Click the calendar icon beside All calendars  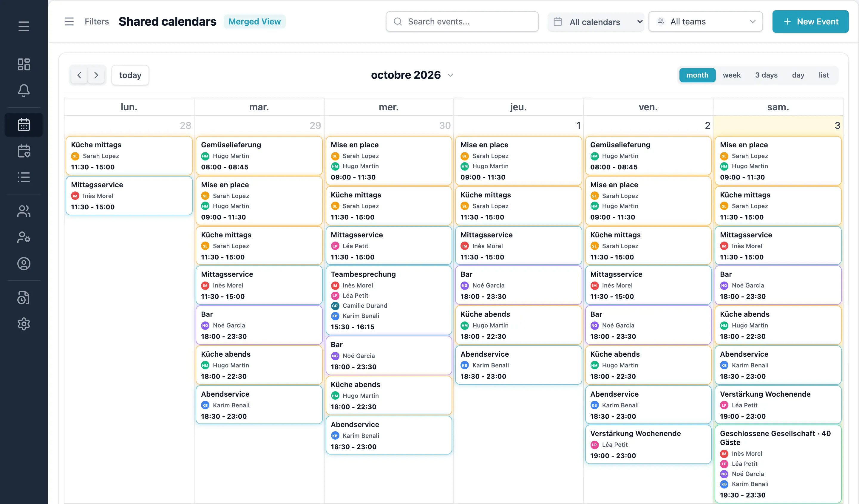click(558, 21)
